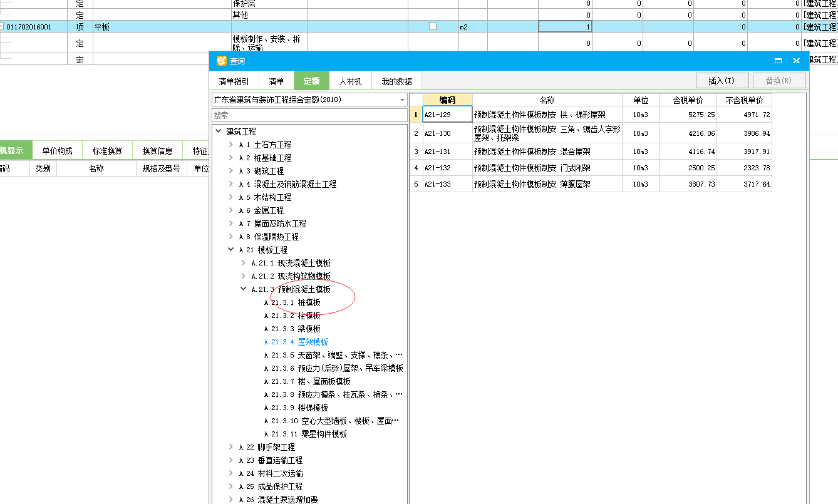Click the 查询 dialog title icon
The image size is (838, 504).
point(220,61)
